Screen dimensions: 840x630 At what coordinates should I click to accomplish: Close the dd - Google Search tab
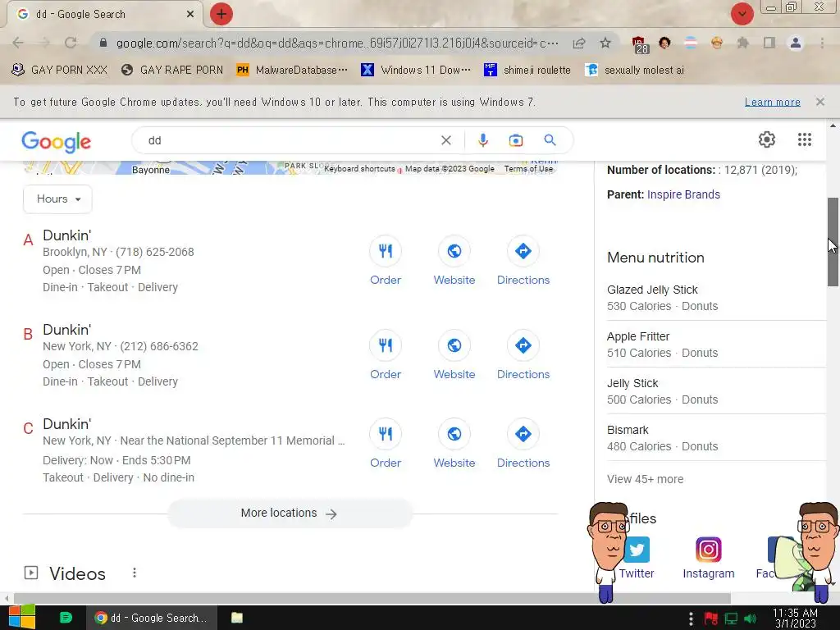190,15
